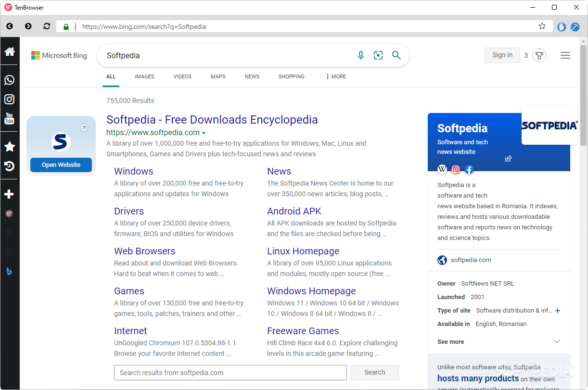Click the hosts many products link
This screenshot has width=588, height=390.
(478, 378)
